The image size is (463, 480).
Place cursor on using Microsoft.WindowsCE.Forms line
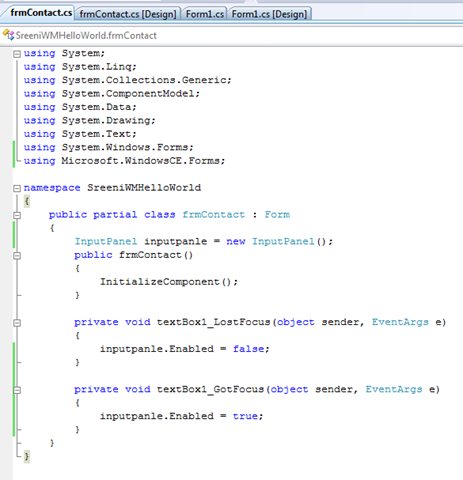click(124, 161)
